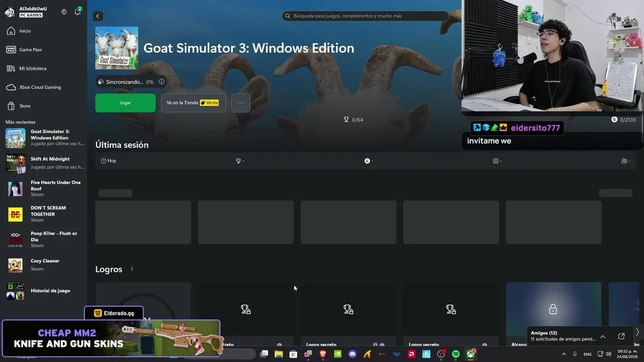
Task: Open the Xbox app taskbar icon
Action: point(470,354)
